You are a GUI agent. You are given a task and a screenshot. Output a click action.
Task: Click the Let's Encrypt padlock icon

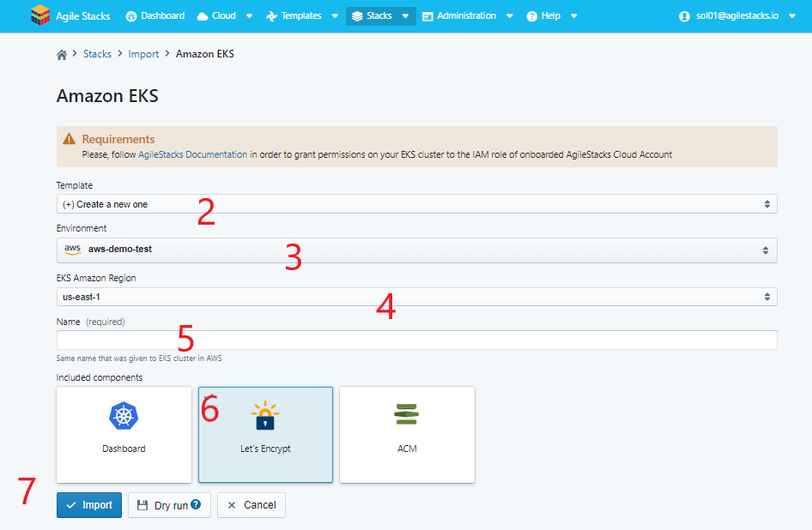[265, 416]
